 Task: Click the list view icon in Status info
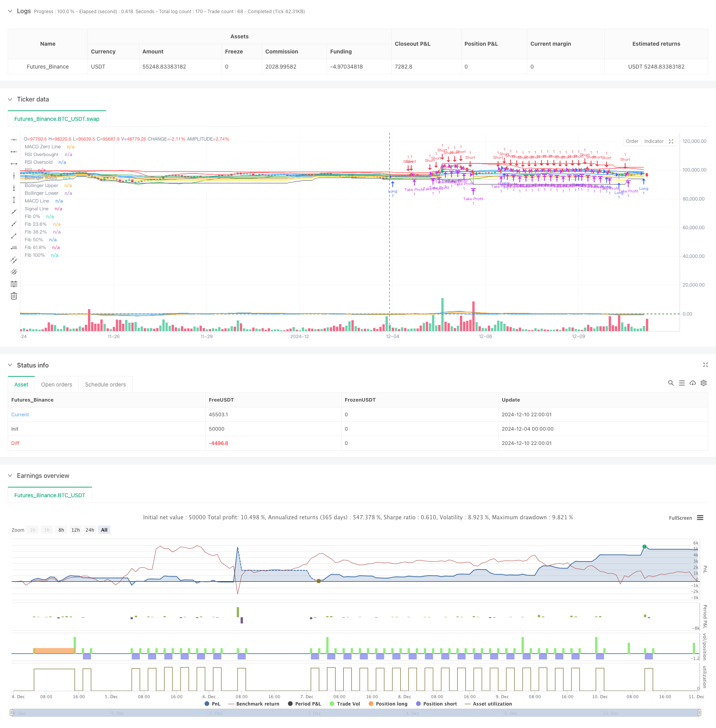pyautogui.click(x=682, y=383)
